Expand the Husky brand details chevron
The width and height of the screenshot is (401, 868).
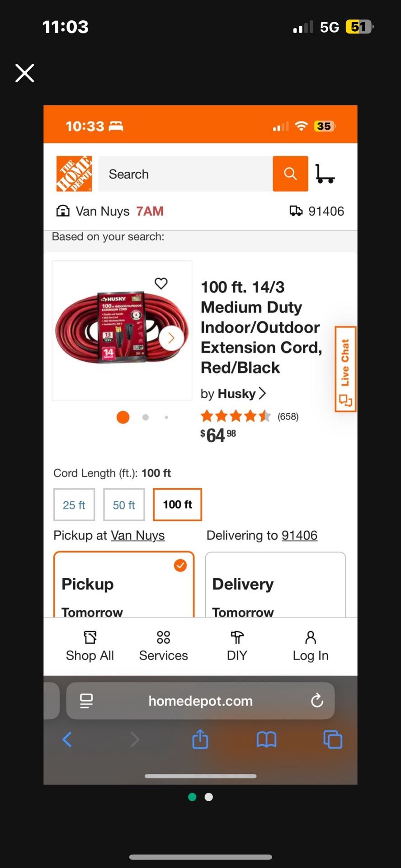[263, 393]
